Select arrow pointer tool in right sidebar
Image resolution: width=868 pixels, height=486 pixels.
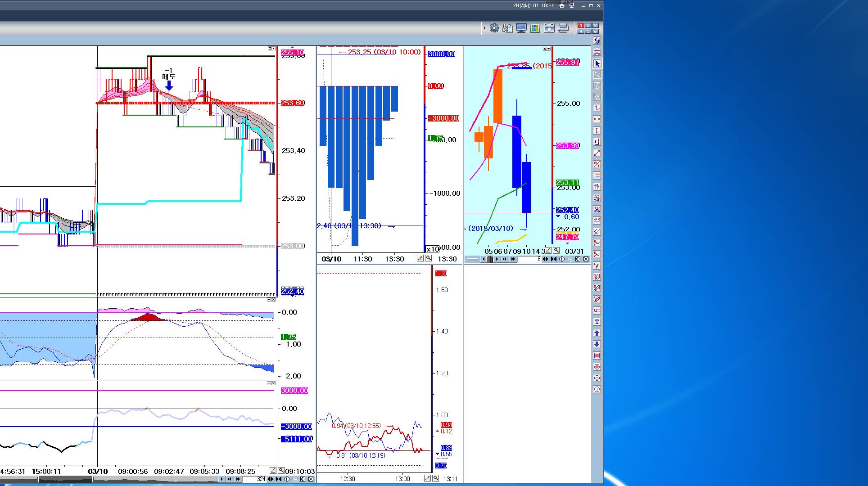(597, 63)
